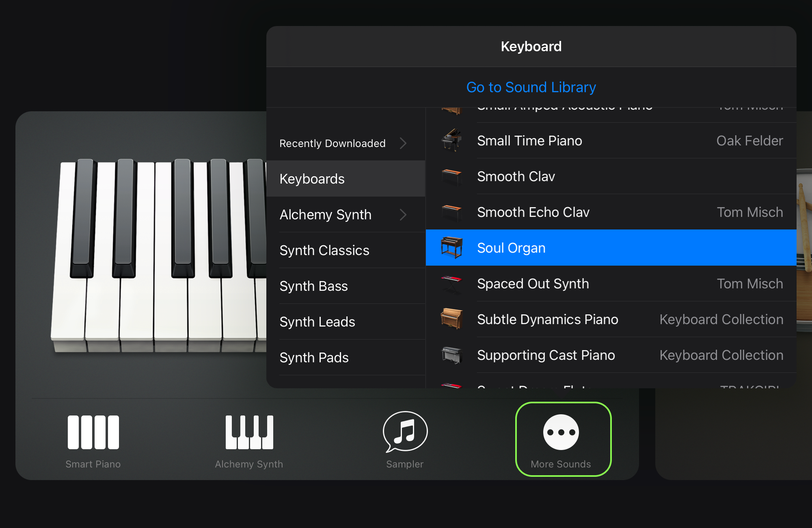Click the Tom Misch label beside Smooth Echo Clav

click(x=750, y=212)
